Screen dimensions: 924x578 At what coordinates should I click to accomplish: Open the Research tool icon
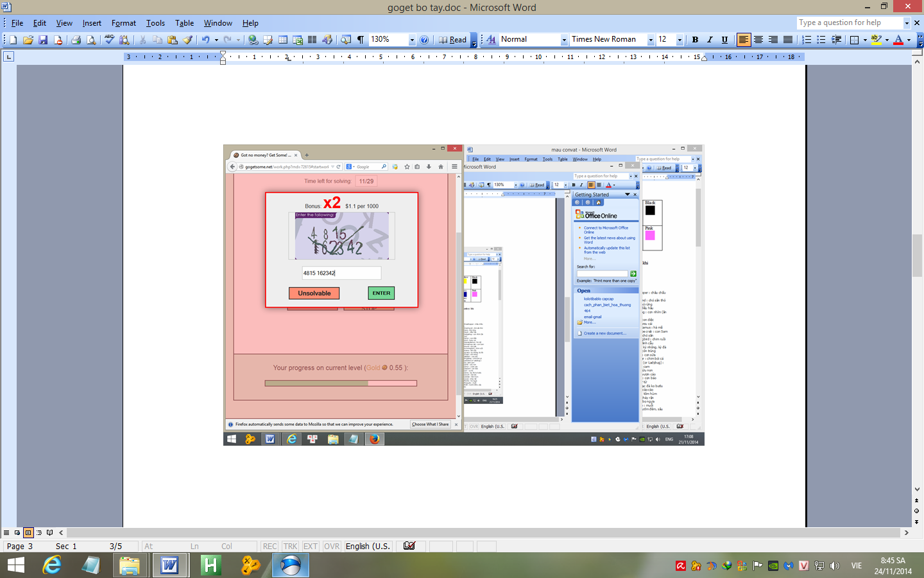click(124, 40)
